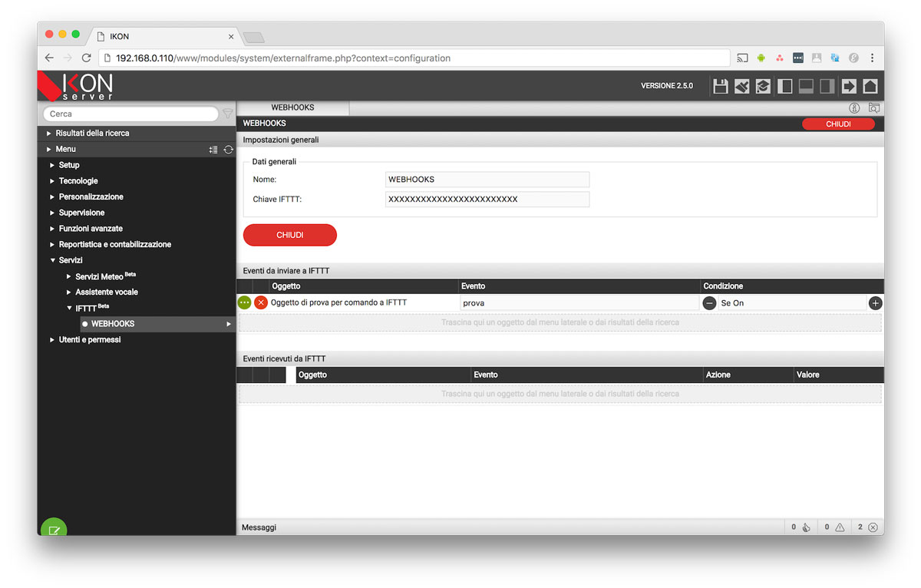Click the top right CHIUDI button
The height and width of the screenshot is (588, 921).
click(838, 124)
